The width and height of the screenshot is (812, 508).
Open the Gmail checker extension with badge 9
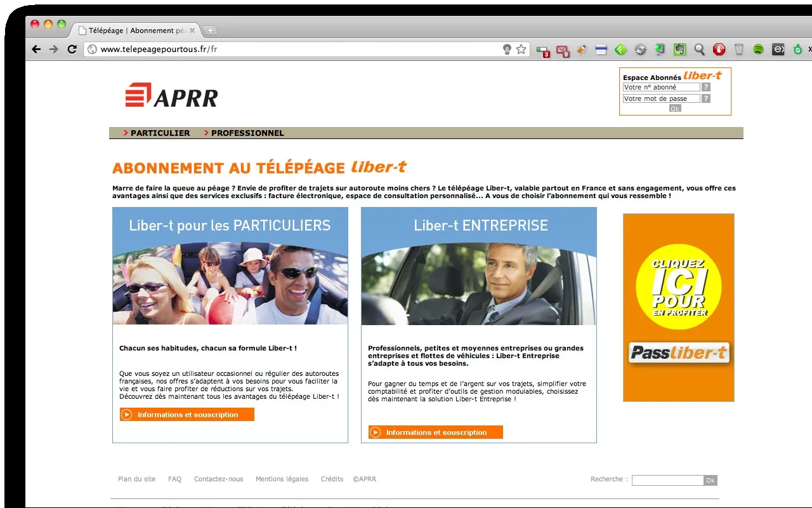562,50
